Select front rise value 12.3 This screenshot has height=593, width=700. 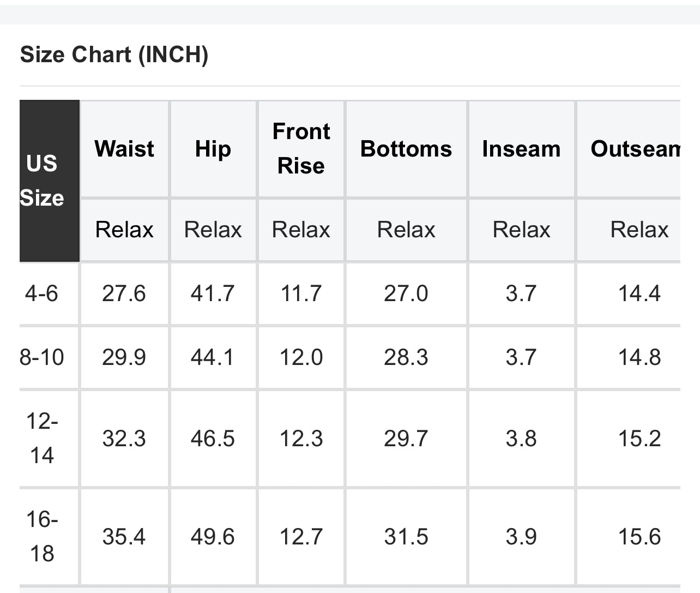coord(301,438)
